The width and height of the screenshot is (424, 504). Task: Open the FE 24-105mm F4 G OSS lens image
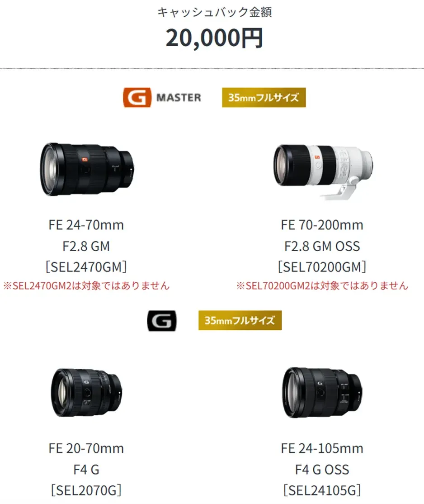click(322, 392)
